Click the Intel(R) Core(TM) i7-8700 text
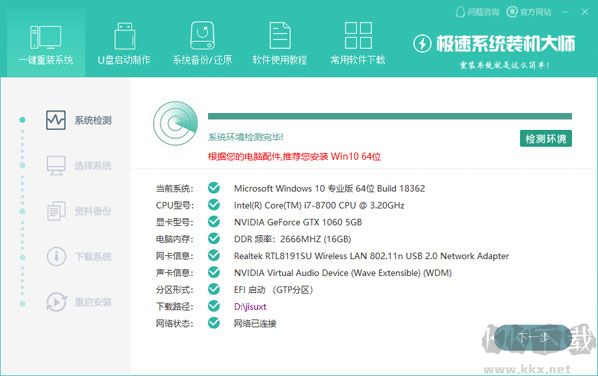The height and width of the screenshot is (376, 598). point(319,205)
